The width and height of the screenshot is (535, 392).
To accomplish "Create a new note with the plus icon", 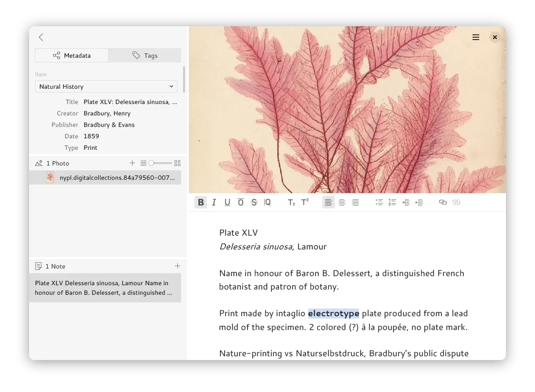I will (177, 266).
